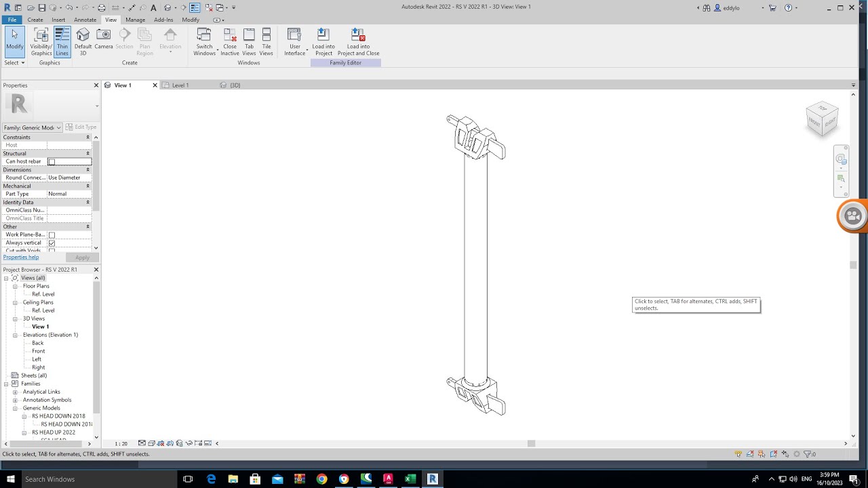
Task: Open the File menu
Action: coord(12,20)
